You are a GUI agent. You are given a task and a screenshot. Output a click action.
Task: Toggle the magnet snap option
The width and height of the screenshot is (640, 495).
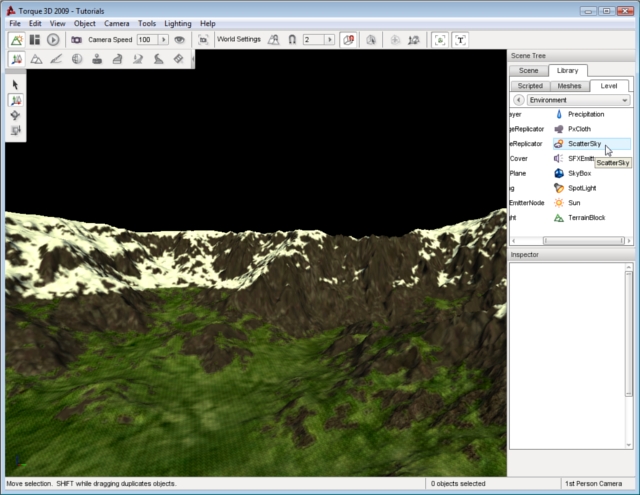tap(292, 39)
